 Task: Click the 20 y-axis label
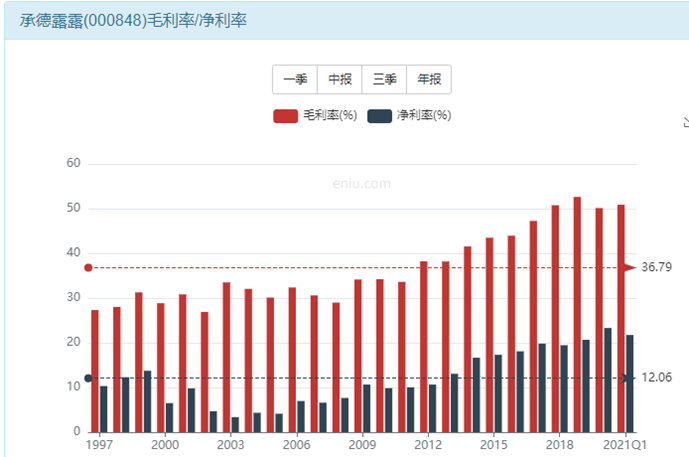tap(73, 342)
